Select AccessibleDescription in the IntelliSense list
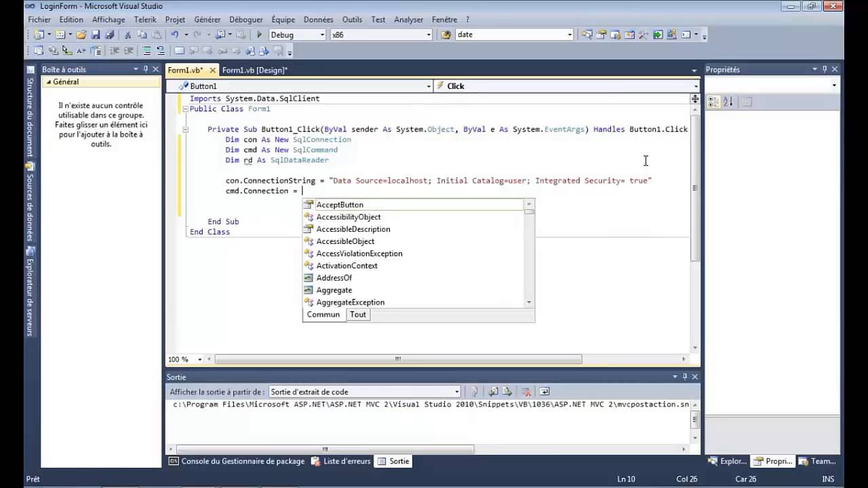The width and height of the screenshot is (868, 488). (414, 229)
